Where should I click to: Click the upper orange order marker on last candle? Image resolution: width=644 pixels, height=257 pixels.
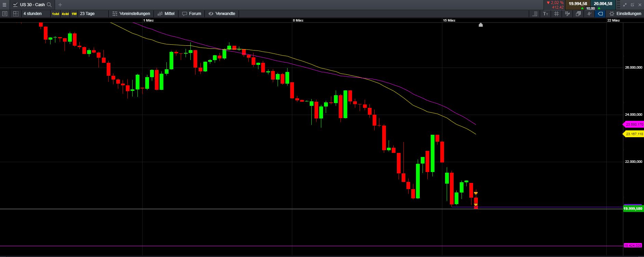click(x=475, y=194)
